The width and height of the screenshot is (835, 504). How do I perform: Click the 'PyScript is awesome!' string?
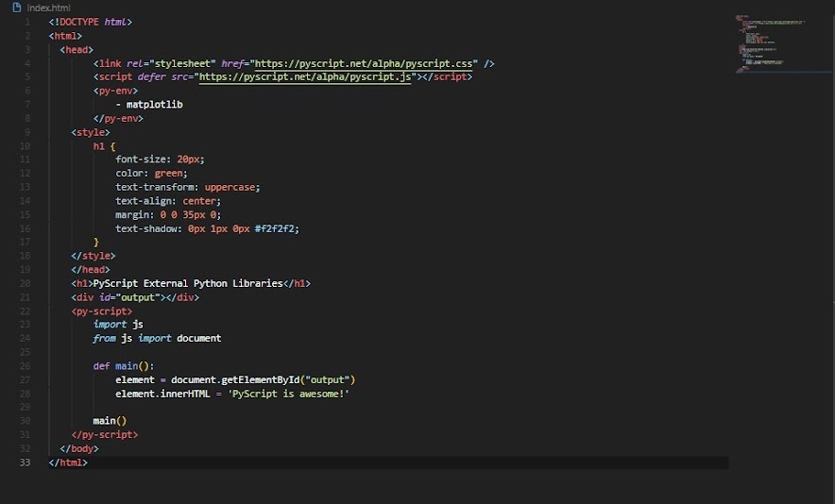click(x=288, y=394)
